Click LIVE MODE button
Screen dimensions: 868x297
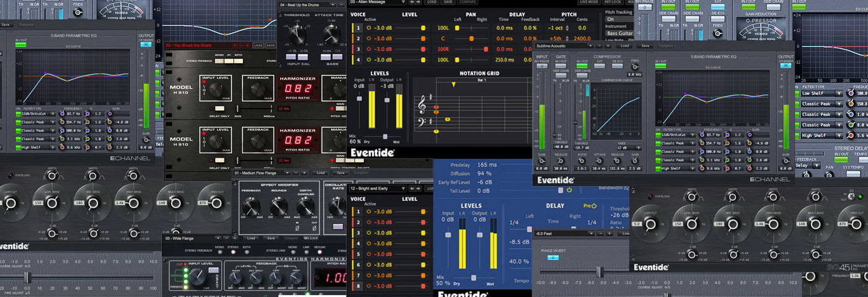(x=588, y=2)
